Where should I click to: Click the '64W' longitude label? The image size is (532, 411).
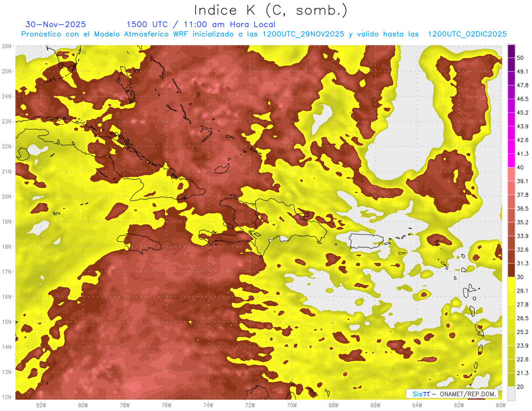[417, 405]
